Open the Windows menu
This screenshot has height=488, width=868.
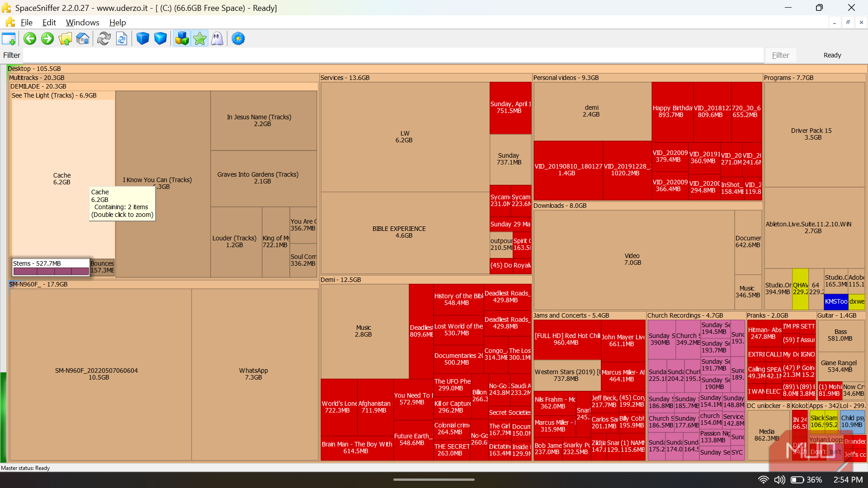(x=83, y=23)
